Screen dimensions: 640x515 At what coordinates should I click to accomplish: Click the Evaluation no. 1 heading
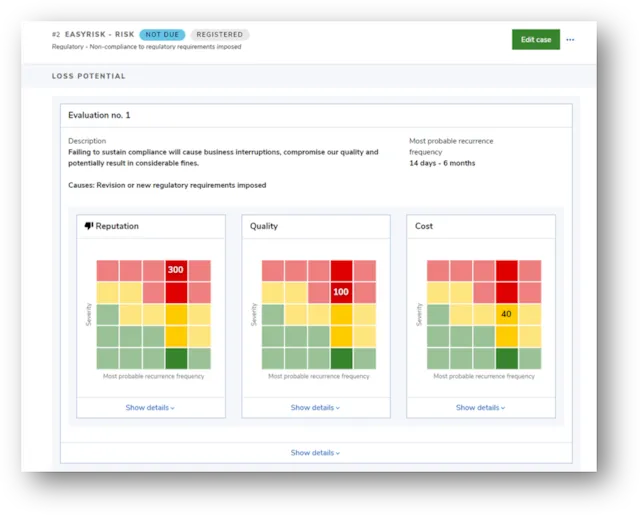(x=99, y=115)
